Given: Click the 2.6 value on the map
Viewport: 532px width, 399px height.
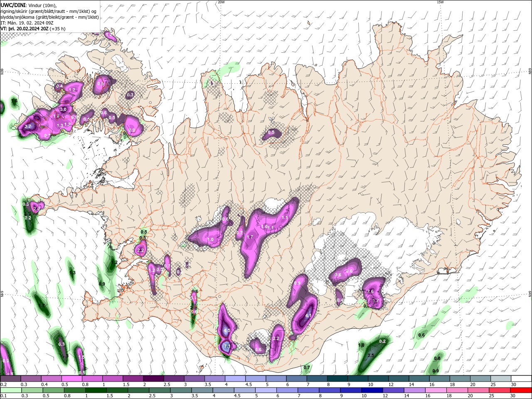Looking at the screenshot, I should [x=371, y=291].
